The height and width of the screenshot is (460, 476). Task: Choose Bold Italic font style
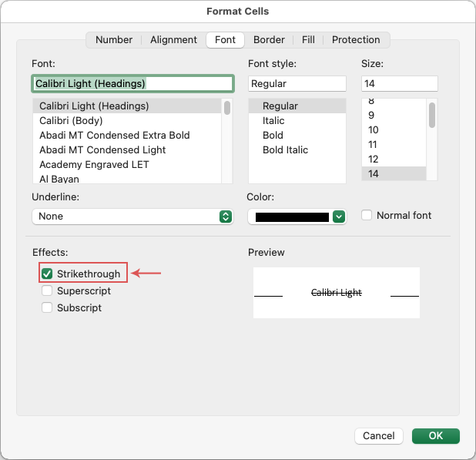point(285,150)
